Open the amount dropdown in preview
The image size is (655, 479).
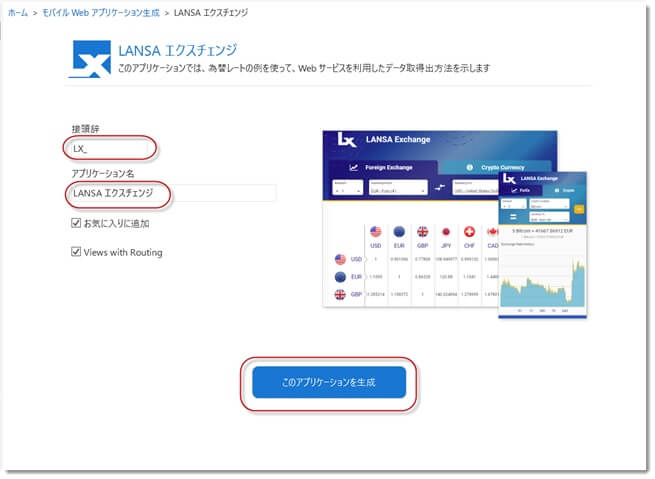(x=347, y=187)
